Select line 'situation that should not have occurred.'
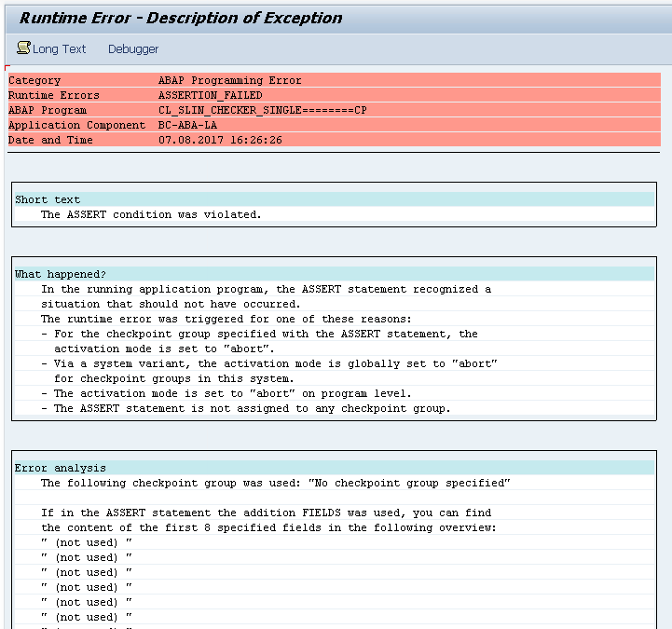Viewport: 672px width, 629px height. pyautogui.click(x=171, y=304)
